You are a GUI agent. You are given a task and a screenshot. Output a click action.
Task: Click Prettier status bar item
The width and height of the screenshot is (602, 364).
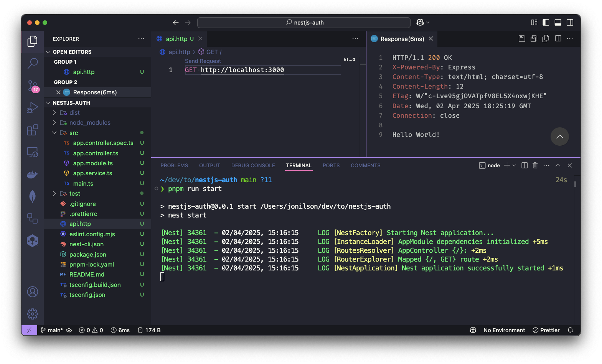click(x=546, y=330)
